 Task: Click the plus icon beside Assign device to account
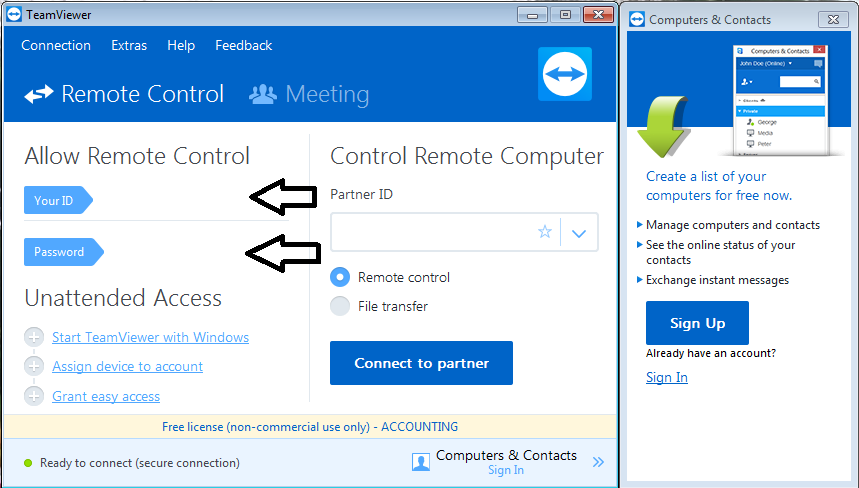pos(34,367)
